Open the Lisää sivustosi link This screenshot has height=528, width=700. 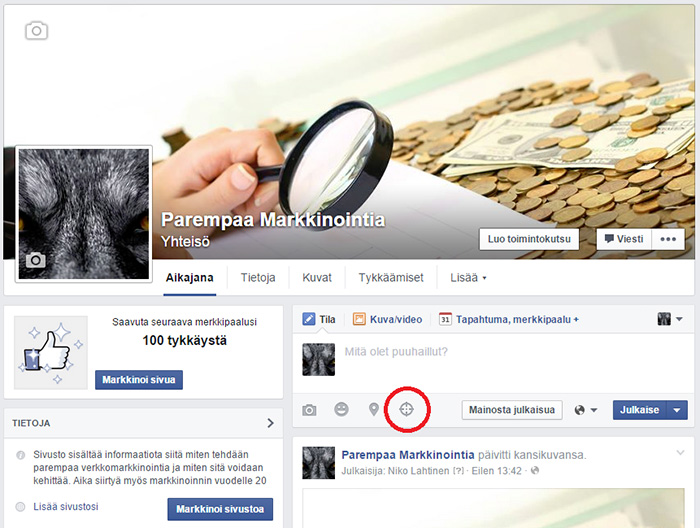(x=66, y=507)
